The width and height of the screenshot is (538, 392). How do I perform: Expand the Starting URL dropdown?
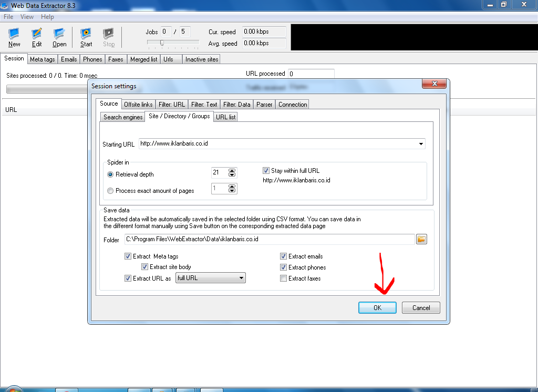coord(421,144)
